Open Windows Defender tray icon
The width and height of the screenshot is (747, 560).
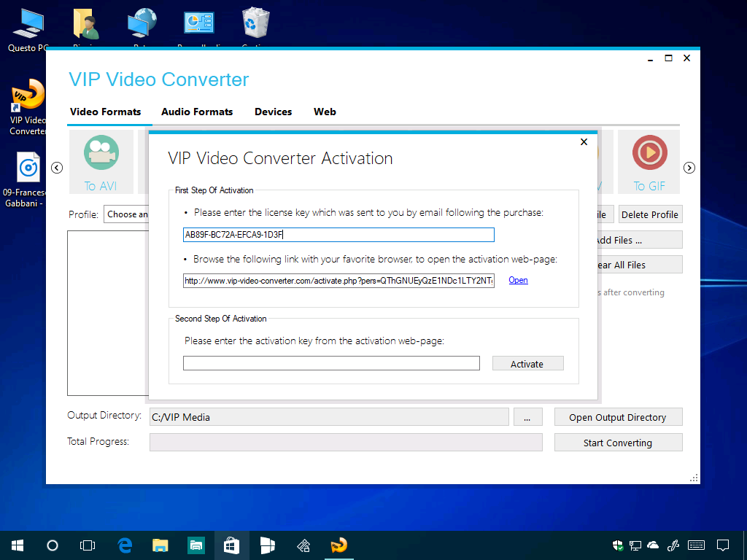[x=617, y=545]
